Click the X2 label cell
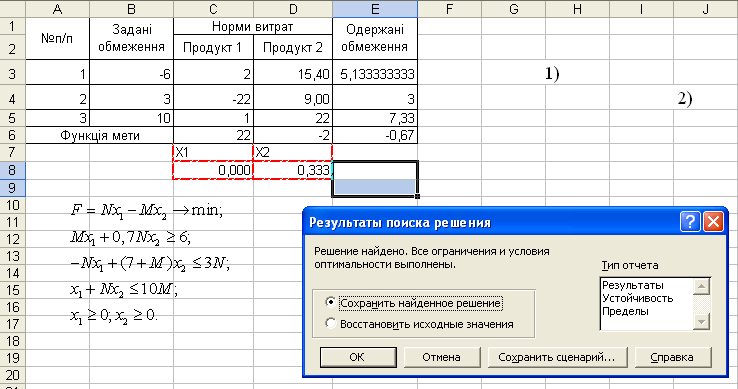Screen dimensions: 738x389 click(293, 152)
